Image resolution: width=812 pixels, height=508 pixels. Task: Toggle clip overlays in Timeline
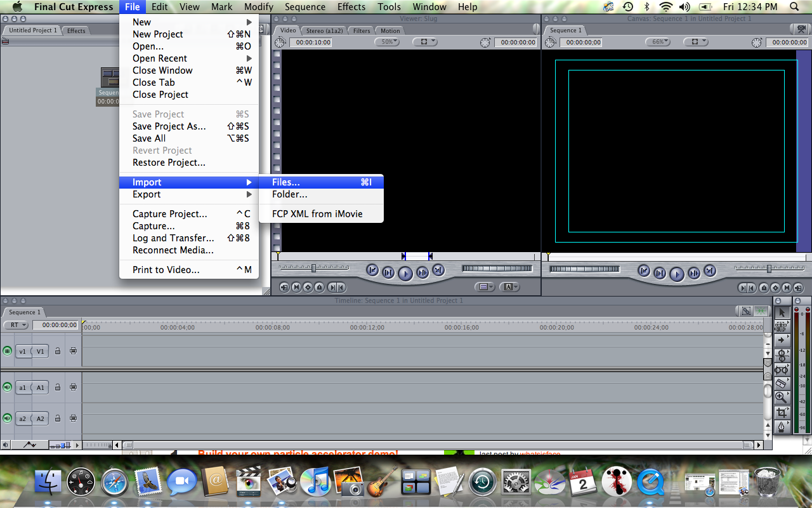30,445
